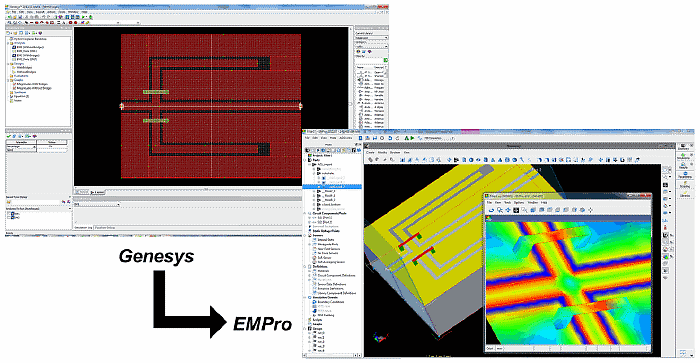Collapse the ADS_import node in the EMPro tree
The height and width of the screenshot is (363, 700).
[x=309, y=164]
